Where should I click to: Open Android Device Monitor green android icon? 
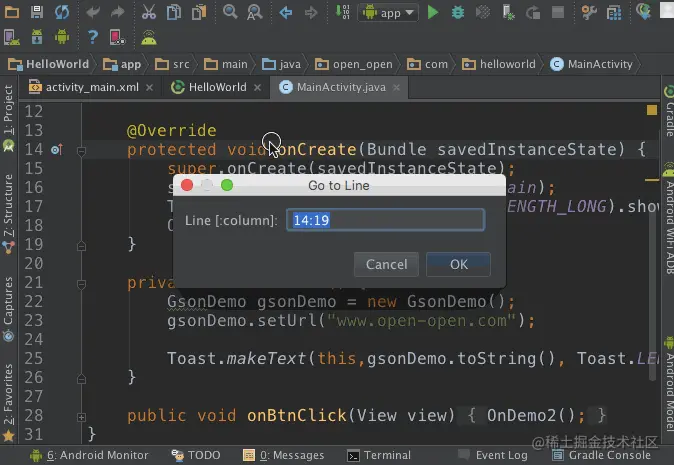pyautogui.click(x=62, y=37)
